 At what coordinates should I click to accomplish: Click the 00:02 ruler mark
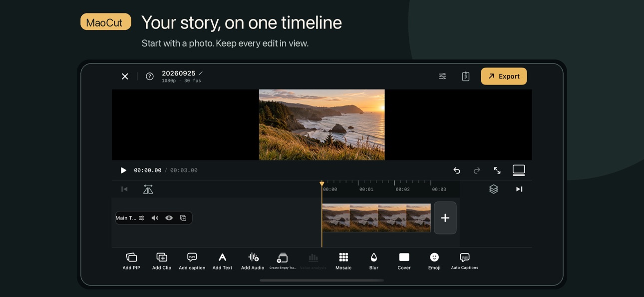[403, 189]
